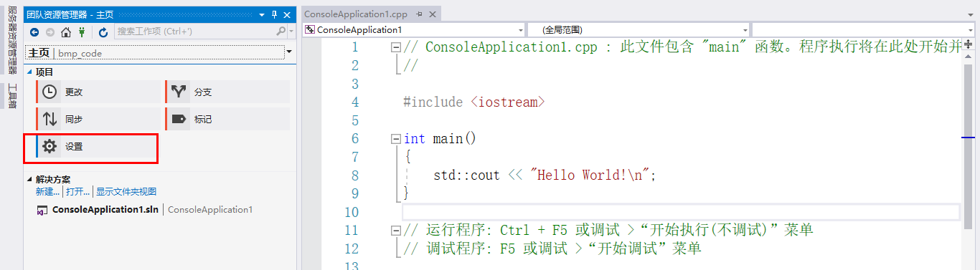This screenshot has height=270, width=980.
Task: Click the search magnifier icon
Action: pyautogui.click(x=281, y=32)
